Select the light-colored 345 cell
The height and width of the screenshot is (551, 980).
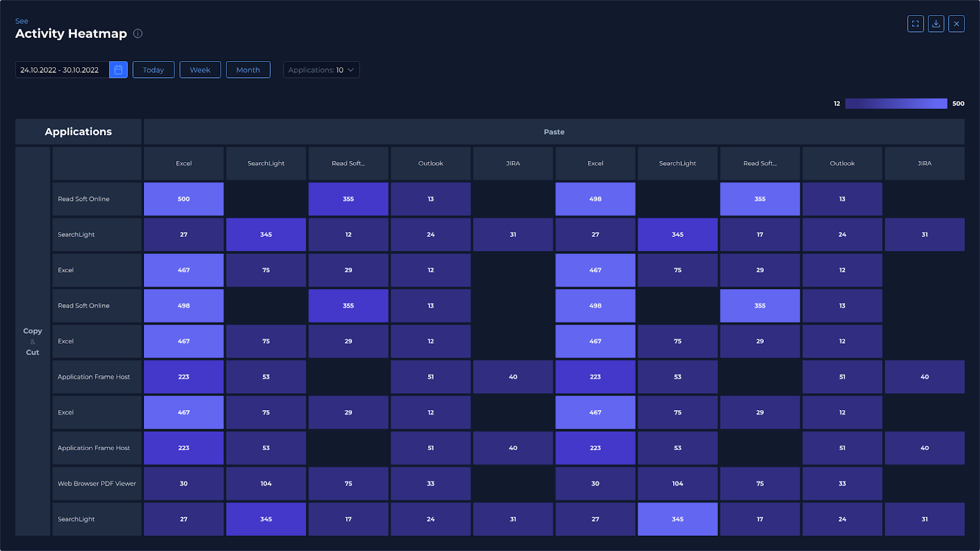point(677,519)
